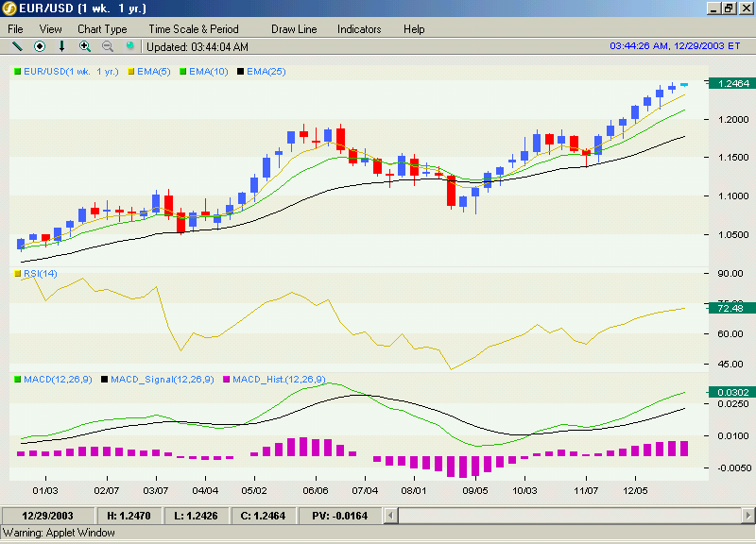Click the H: 1.2470 status field
The height and width of the screenshot is (544, 756).
click(x=129, y=516)
